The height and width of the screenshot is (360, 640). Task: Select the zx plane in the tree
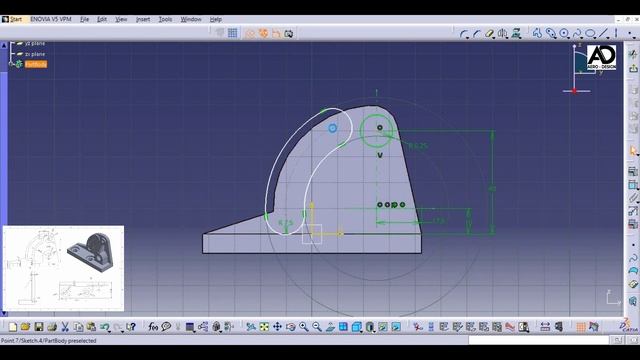35,54
